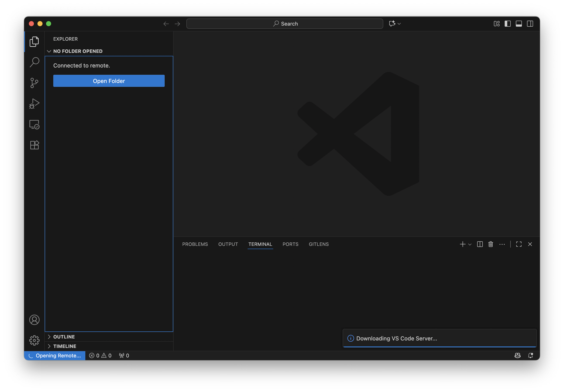Open the Search view in activity bar
This screenshot has width=564, height=392.
coord(34,62)
